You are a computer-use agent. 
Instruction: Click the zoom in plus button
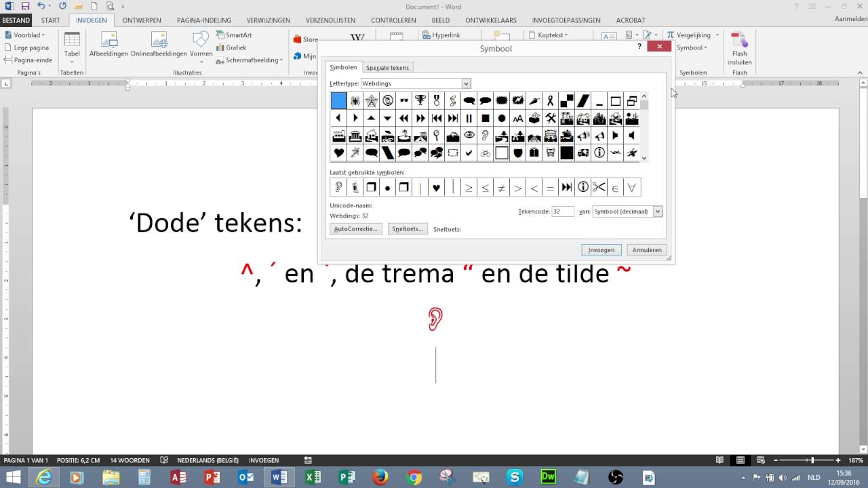tap(838, 460)
